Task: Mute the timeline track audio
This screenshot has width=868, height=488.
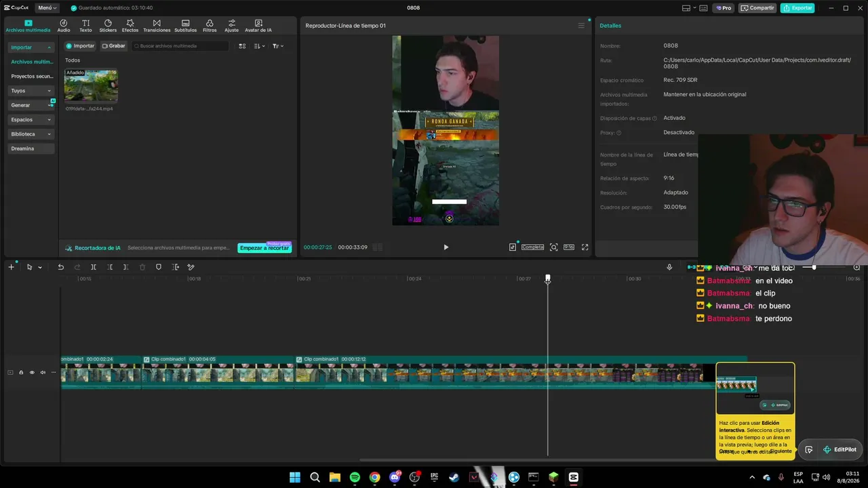Action: 43,372
